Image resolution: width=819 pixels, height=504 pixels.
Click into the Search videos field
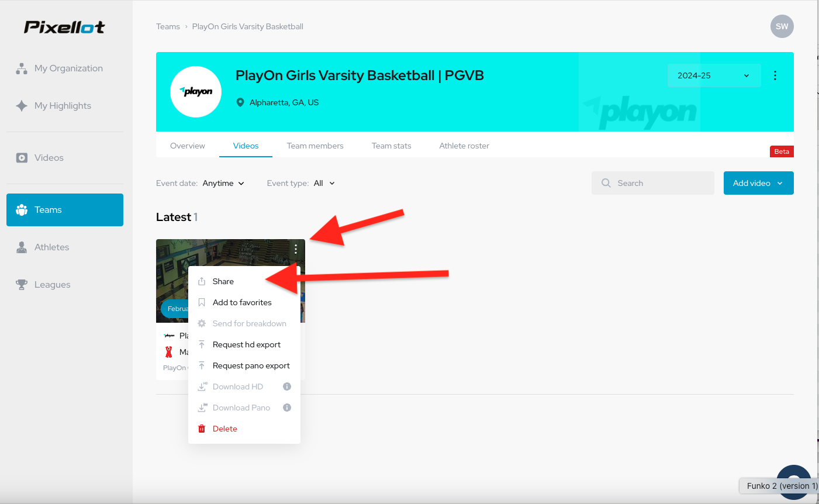click(653, 183)
